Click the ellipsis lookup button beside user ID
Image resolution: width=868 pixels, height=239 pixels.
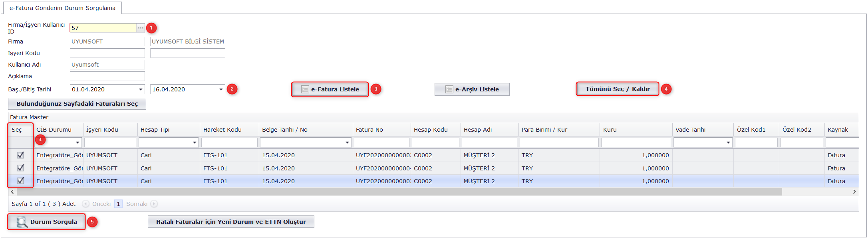140,28
